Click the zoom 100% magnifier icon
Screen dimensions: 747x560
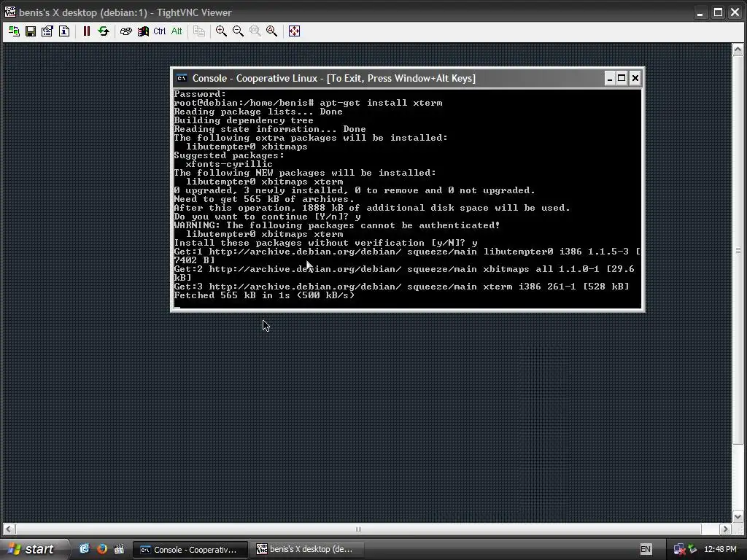255,31
